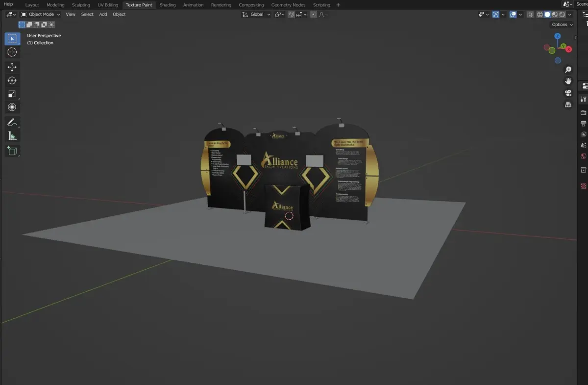Screen dimensions: 588x385
Task: Activate the combined Transform tool
Action: tap(12, 107)
